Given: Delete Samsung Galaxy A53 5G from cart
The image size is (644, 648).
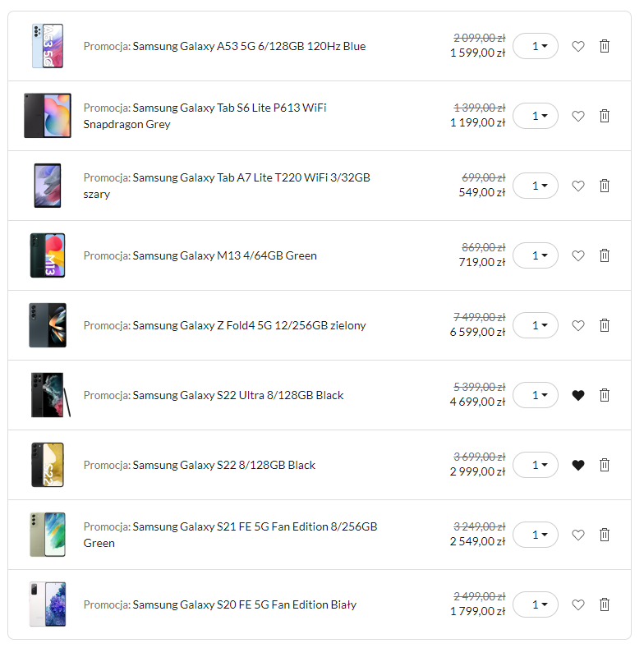Looking at the screenshot, I should [x=605, y=46].
